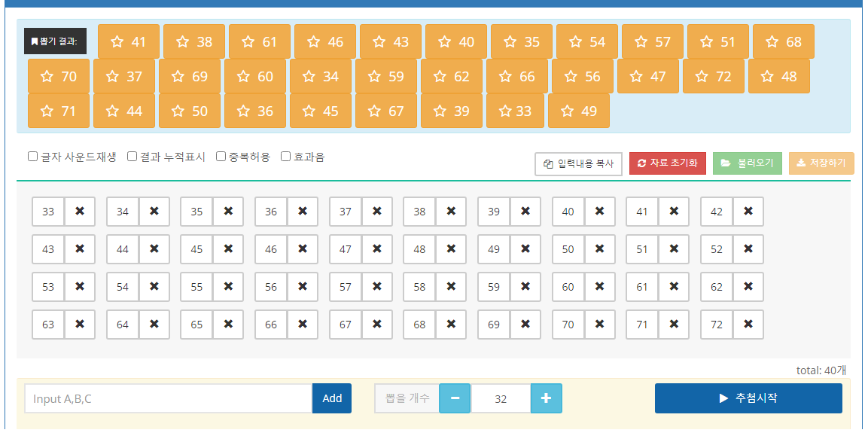Screen dimensions: 868x442
Task: Delete entry 62 using its X icon
Action: tap(748, 287)
